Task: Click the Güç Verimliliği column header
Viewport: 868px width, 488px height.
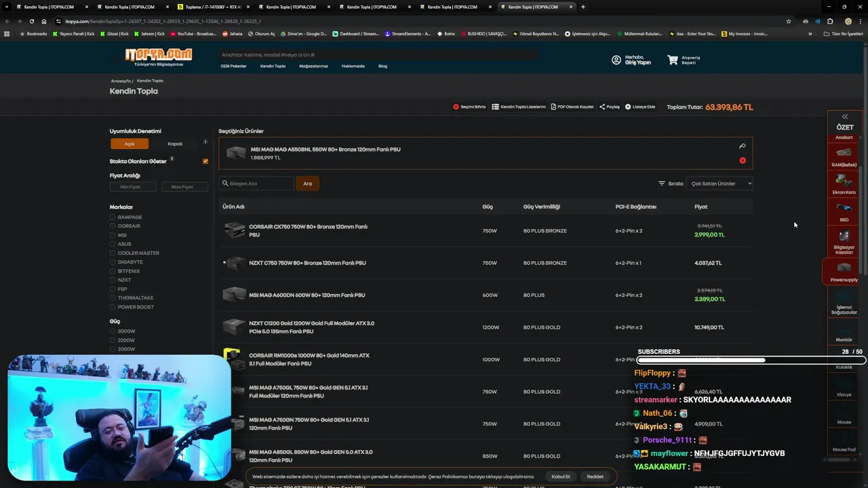Action: pos(541,207)
